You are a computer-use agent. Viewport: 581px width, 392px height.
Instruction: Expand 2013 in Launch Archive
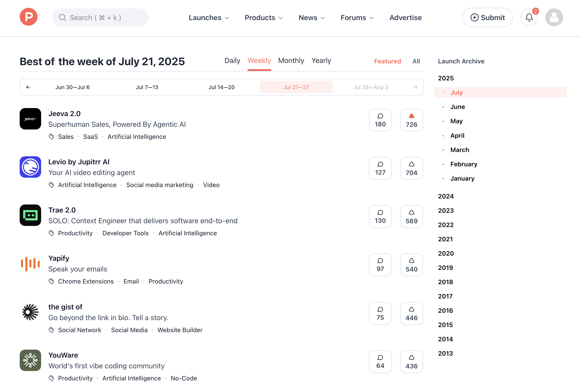[x=446, y=353]
